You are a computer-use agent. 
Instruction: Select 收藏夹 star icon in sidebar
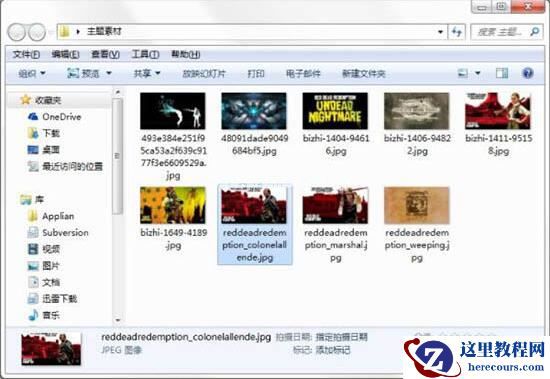click(25, 100)
